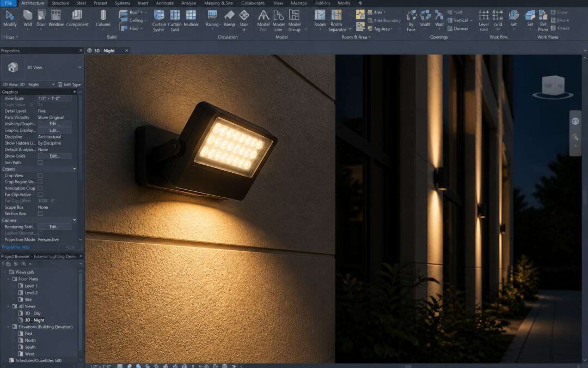Close the 3D - Night view tab

click(x=126, y=50)
